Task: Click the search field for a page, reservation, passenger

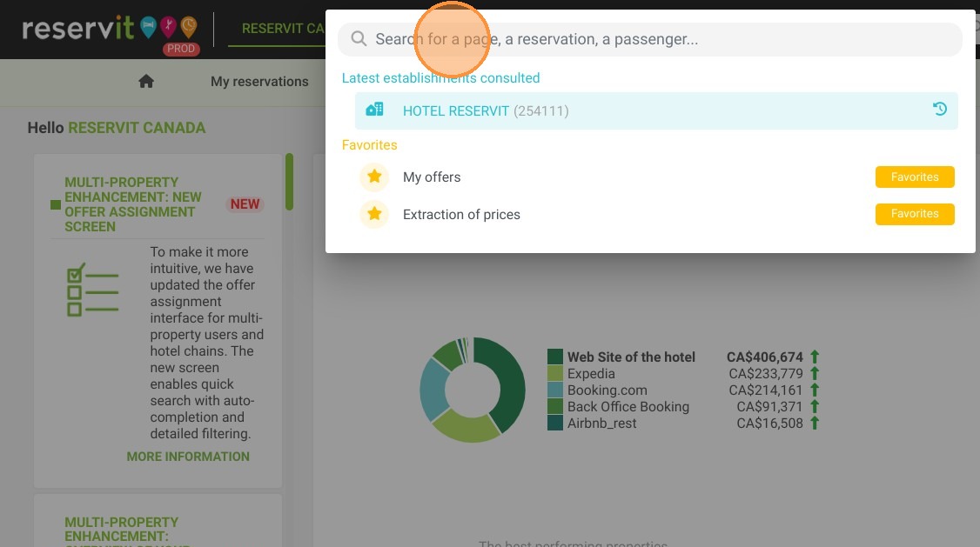Action: pos(650,39)
